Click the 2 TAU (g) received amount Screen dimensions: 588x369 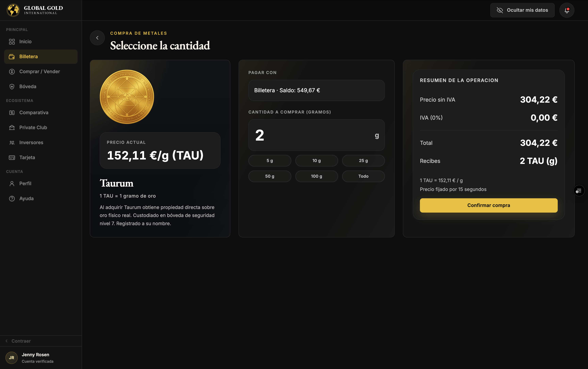click(x=538, y=161)
